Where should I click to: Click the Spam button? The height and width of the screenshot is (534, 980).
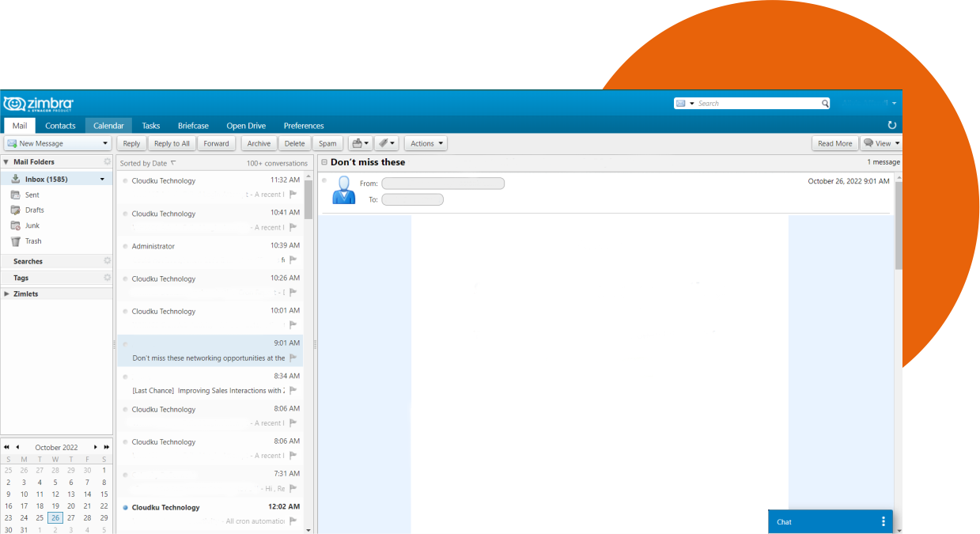point(327,143)
